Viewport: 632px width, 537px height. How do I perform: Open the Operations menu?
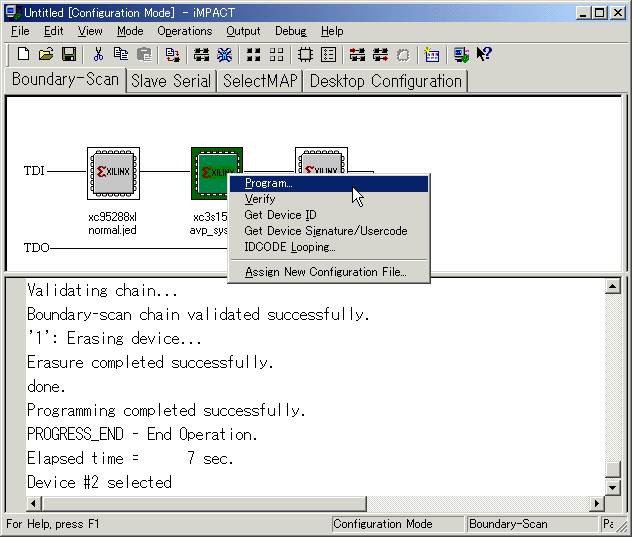(x=185, y=31)
